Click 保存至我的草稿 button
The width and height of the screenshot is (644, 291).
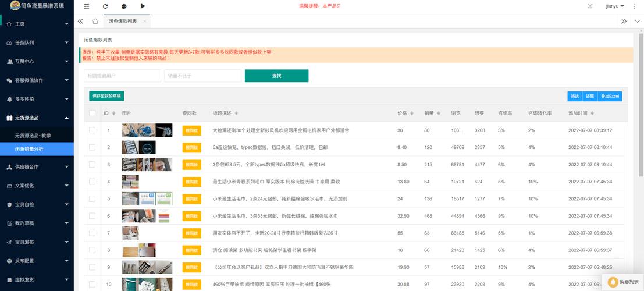tap(106, 96)
